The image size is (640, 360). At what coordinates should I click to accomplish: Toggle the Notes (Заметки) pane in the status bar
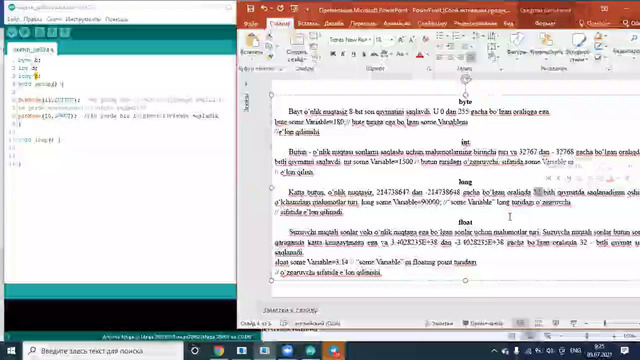coord(439,323)
